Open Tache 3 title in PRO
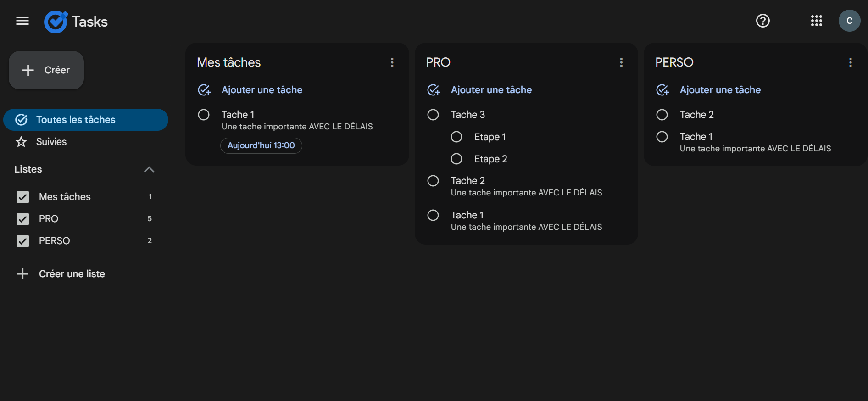 click(467, 115)
